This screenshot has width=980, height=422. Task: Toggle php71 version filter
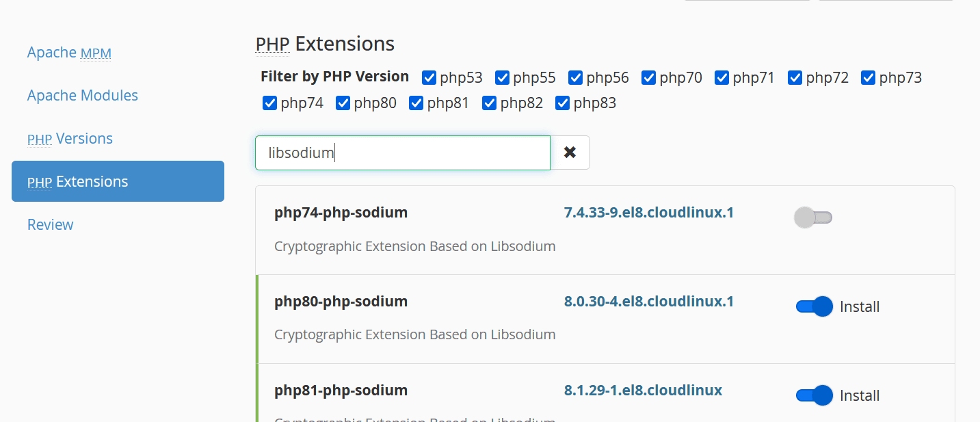coord(722,78)
